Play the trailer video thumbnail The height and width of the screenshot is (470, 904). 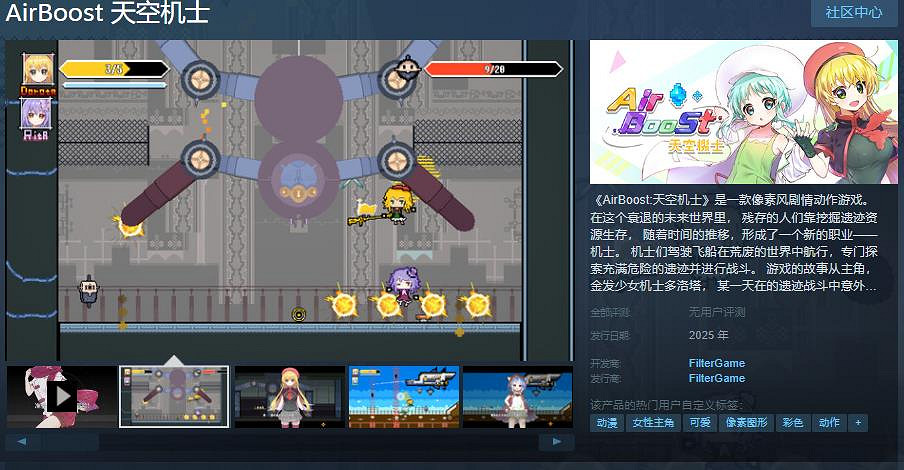pyautogui.click(x=62, y=397)
